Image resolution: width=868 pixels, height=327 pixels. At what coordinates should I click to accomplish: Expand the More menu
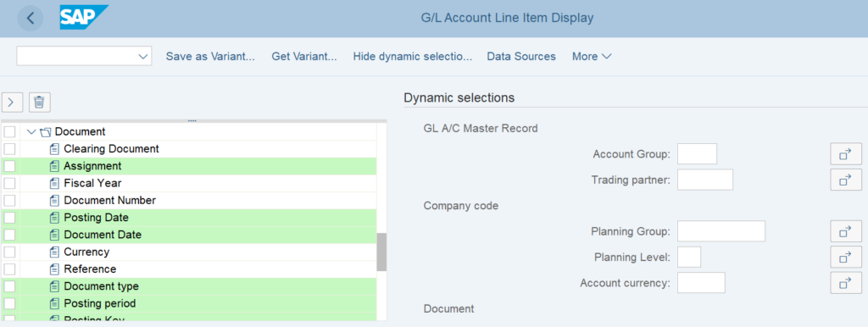[591, 57]
